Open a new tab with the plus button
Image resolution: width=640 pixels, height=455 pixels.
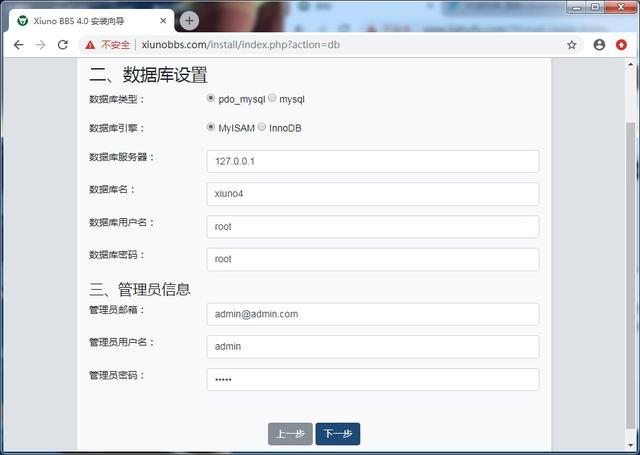point(189,21)
